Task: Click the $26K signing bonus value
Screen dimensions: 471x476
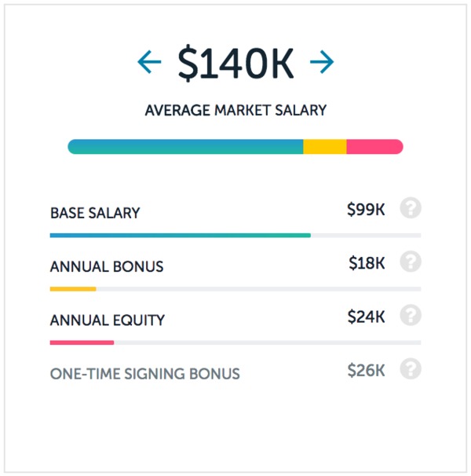Action: point(367,371)
